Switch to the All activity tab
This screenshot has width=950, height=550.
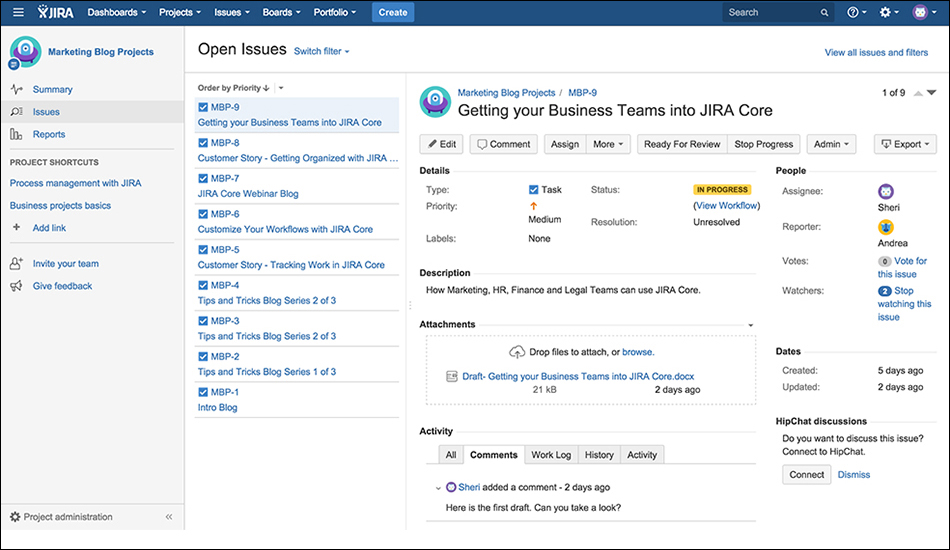tap(451, 455)
